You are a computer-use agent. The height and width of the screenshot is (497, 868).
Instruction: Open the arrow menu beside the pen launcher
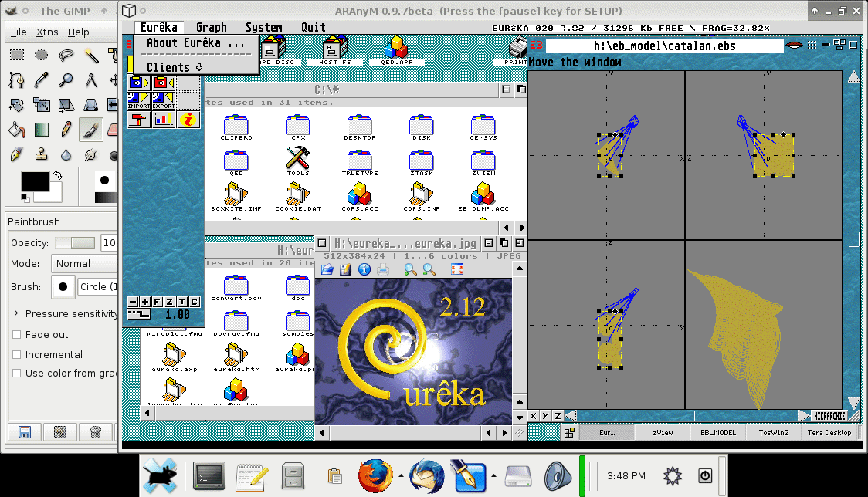click(493, 475)
